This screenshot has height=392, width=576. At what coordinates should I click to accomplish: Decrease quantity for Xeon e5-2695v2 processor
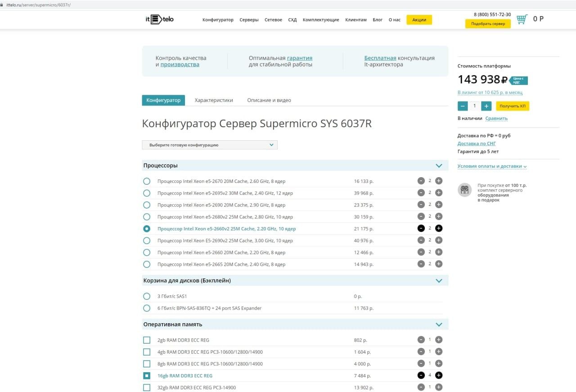tap(421, 192)
